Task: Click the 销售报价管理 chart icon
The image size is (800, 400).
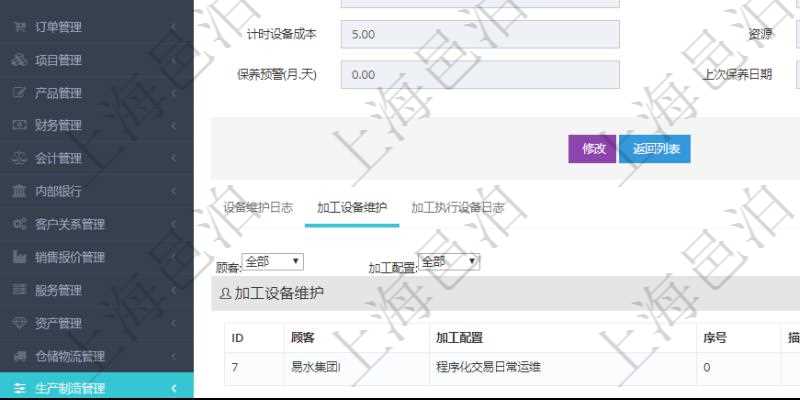Action: (19, 257)
